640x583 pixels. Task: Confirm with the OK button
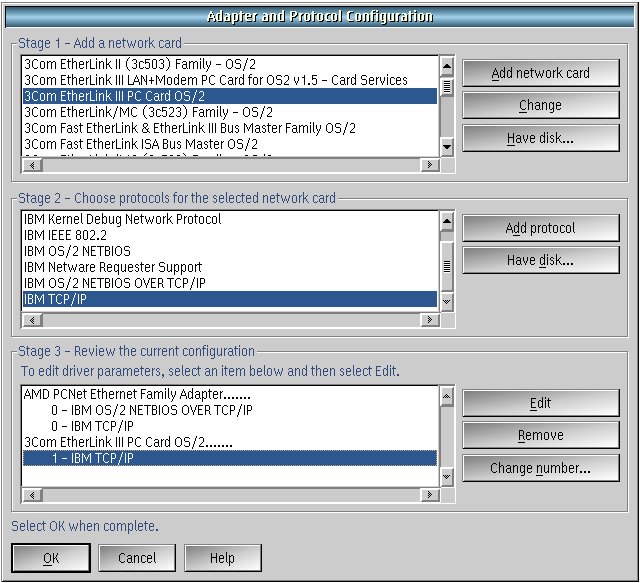(x=51, y=558)
